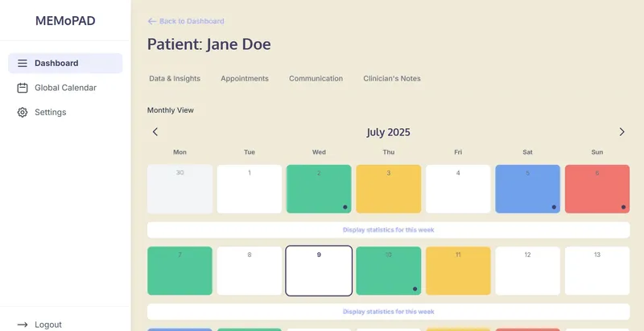This screenshot has height=331, width=644.
Task: Select the green July 7 day cell
Action: click(x=180, y=271)
